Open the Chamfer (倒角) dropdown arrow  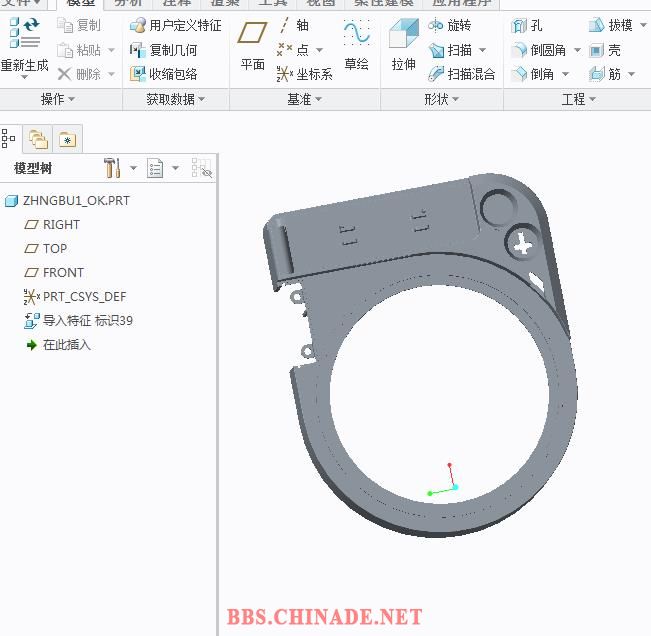click(565, 74)
